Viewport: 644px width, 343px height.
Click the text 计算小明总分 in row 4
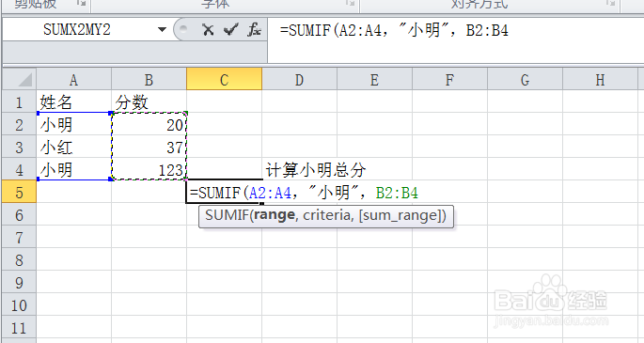[316, 169]
